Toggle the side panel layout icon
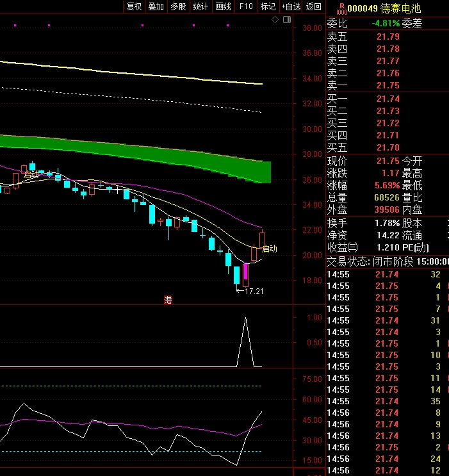 pyautogui.click(x=287, y=20)
